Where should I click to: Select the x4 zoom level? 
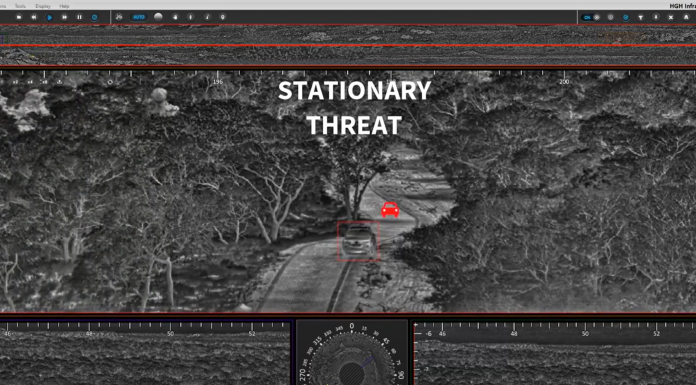click(x=30, y=82)
